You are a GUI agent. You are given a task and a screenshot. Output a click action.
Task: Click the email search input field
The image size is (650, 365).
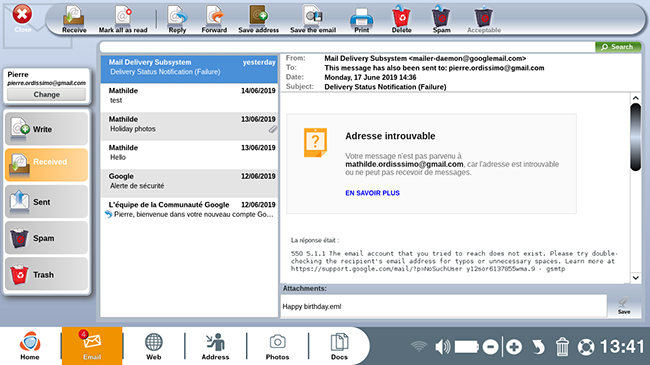coord(347,47)
